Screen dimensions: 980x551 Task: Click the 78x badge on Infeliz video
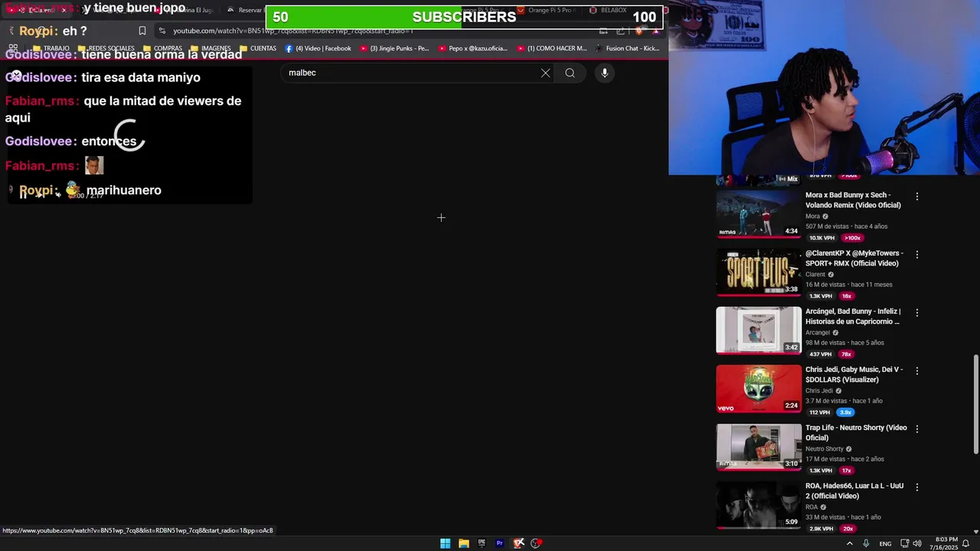(846, 354)
